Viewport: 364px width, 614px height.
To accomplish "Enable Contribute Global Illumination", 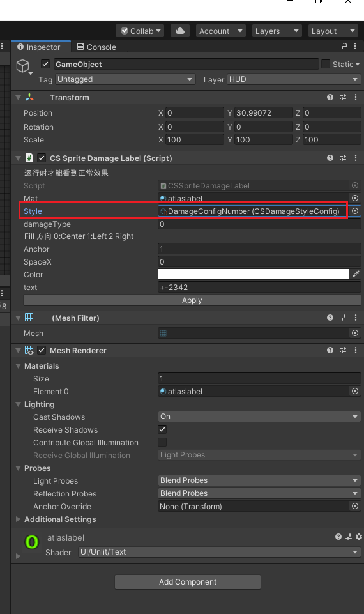I will [x=162, y=442].
